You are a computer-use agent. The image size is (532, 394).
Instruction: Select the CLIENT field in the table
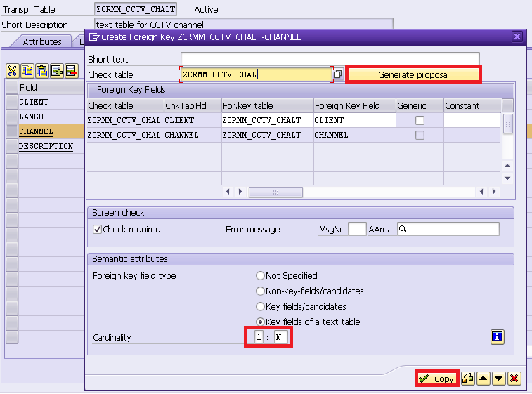(34, 102)
